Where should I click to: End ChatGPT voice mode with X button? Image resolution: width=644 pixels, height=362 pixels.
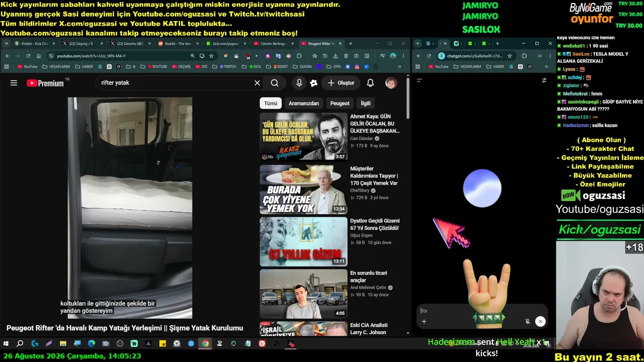pos(540,322)
